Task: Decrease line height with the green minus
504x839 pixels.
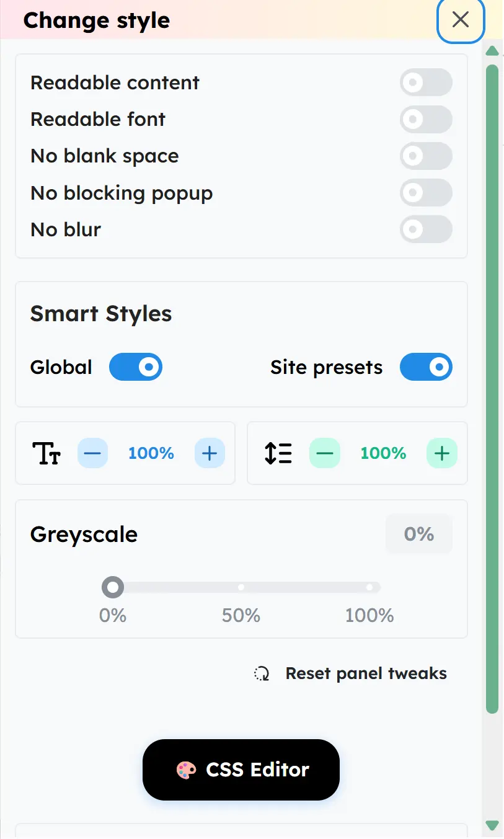Action: (324, 453)
